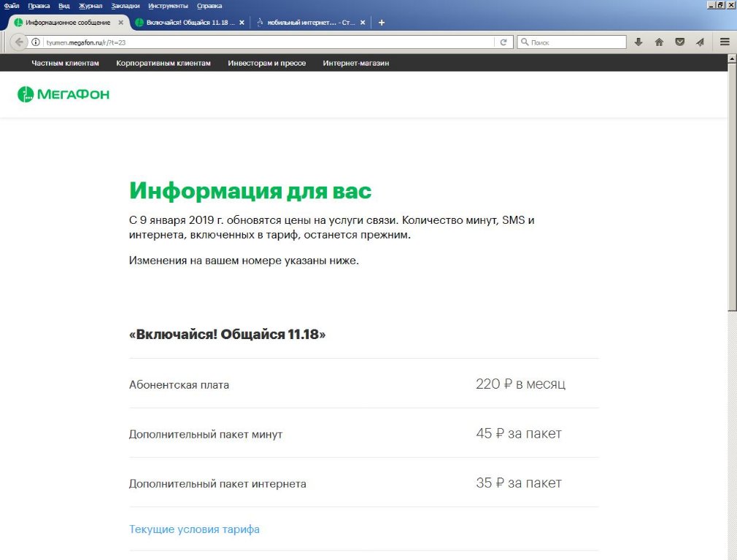Click the 35 ₽ за пакет price
737x560 pixels.
[x=518, y=483]
